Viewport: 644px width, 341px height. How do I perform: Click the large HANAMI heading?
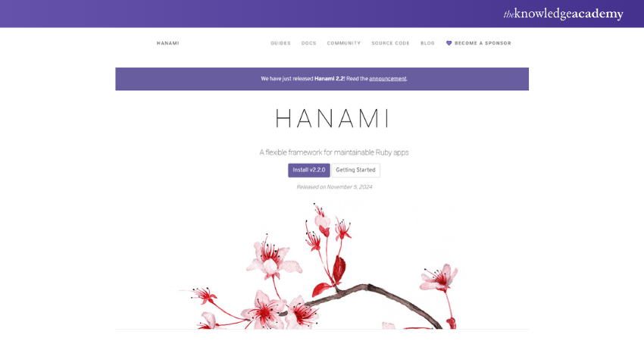point(332,118)
